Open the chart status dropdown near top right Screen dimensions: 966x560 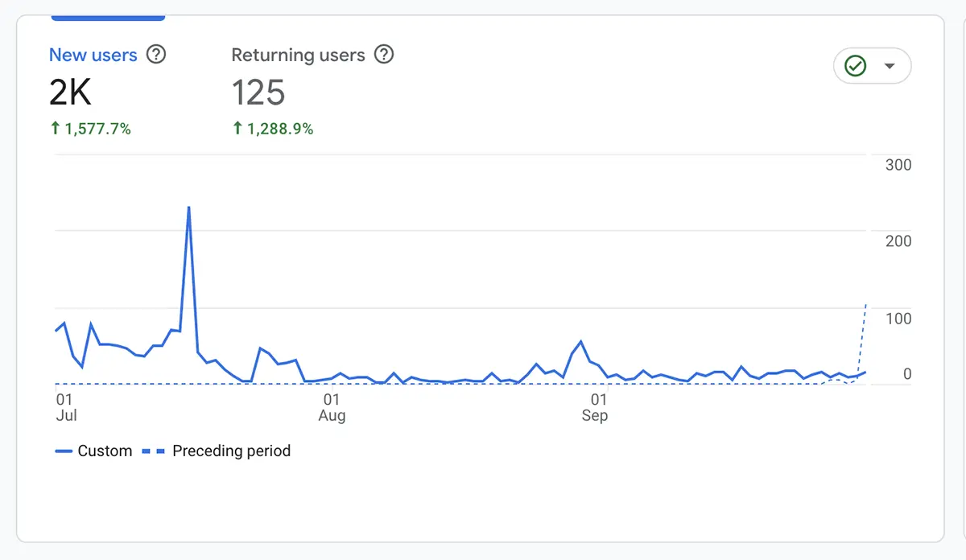[x=889, y=66]
